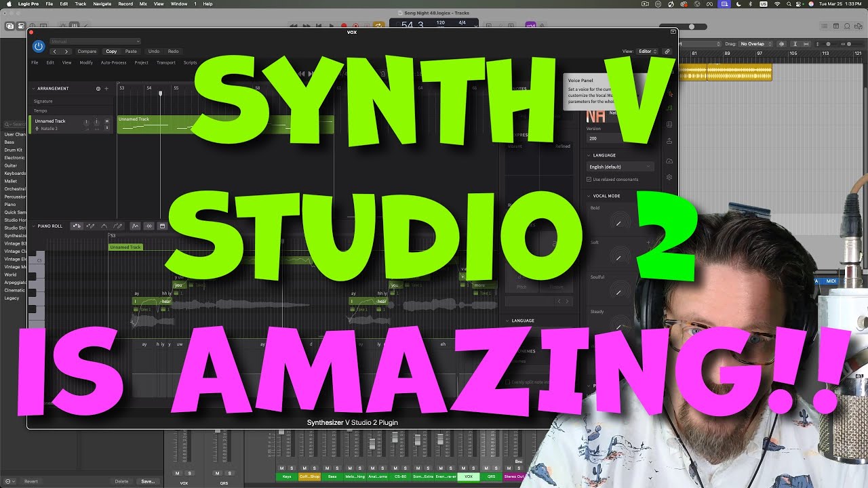Screen dimensions: 868x488
Task: Open the English (default) language dropdown
Action: coord(620,166)
